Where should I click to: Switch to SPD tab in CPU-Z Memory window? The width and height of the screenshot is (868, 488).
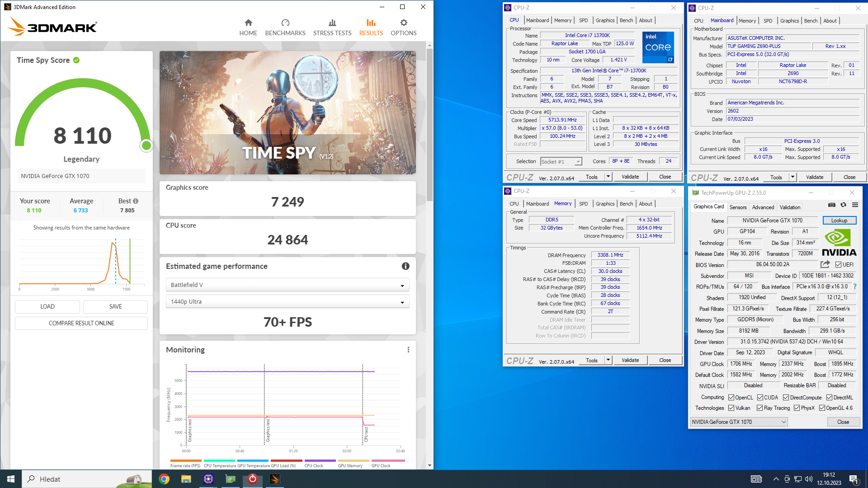pos(583,204)
